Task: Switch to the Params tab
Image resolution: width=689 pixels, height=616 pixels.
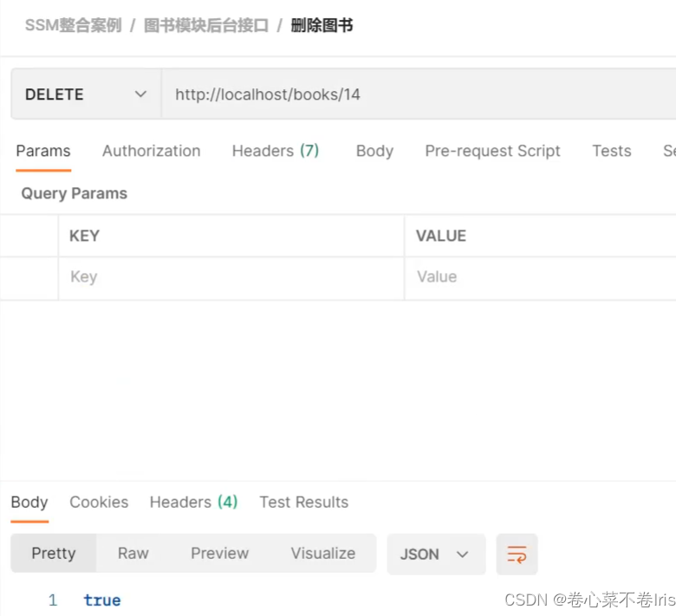Action: tap(43, 151)
